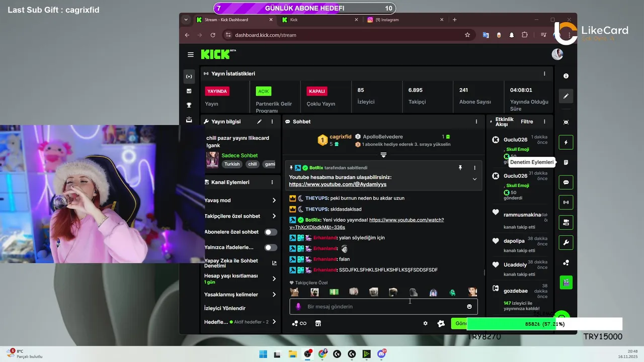The image size is (644, 362).
Task: Click gozdebae entry in activity feed
Action: point(516,291)
